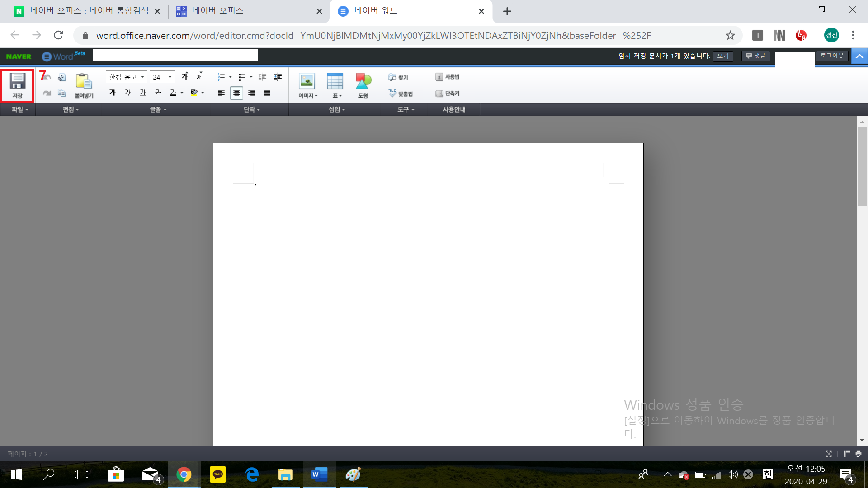The width and height of the screenshot is (868, 488).
Task: Open the 한컴 윤고 font dropdown
Action: pyautogui.click(x=126, y=77)
